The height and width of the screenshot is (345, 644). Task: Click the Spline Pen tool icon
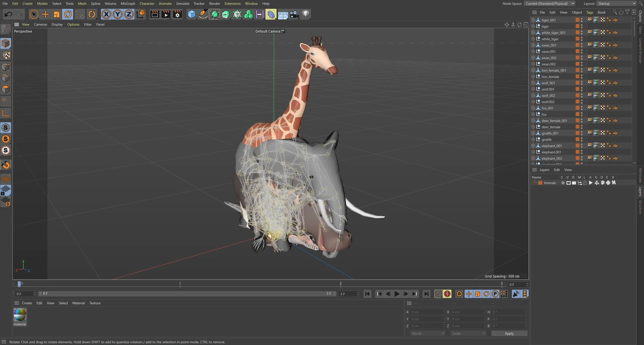tap(203, 14)
